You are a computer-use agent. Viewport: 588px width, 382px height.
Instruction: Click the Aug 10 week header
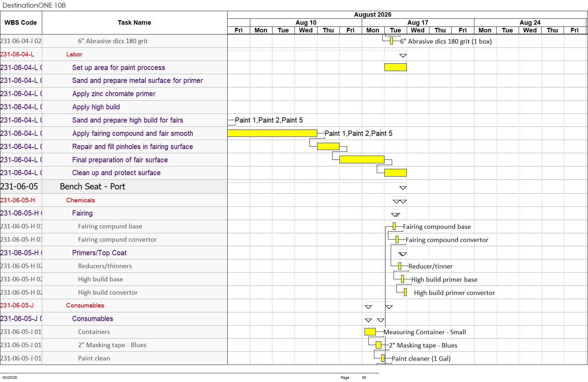pyautogui.click(x=306, y=23)
